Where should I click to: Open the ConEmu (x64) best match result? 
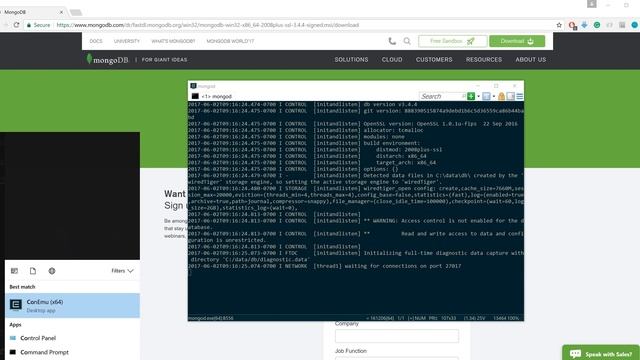72,305
